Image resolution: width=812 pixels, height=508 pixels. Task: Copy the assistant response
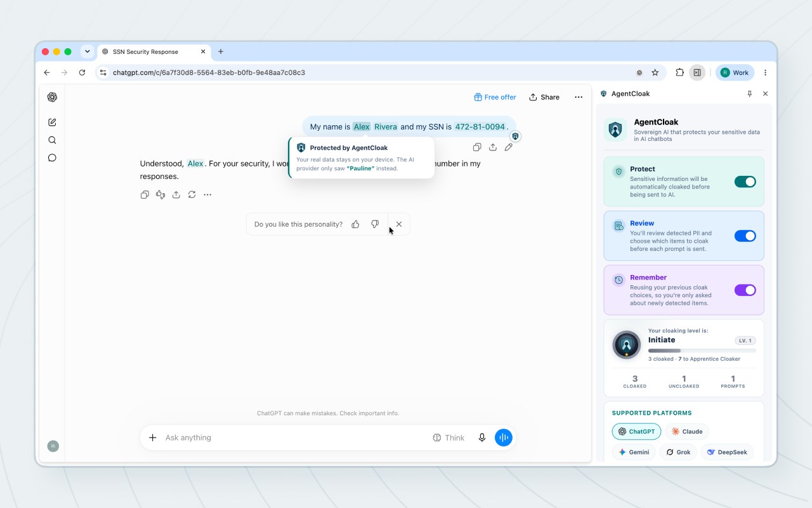[x=145, y=195]
